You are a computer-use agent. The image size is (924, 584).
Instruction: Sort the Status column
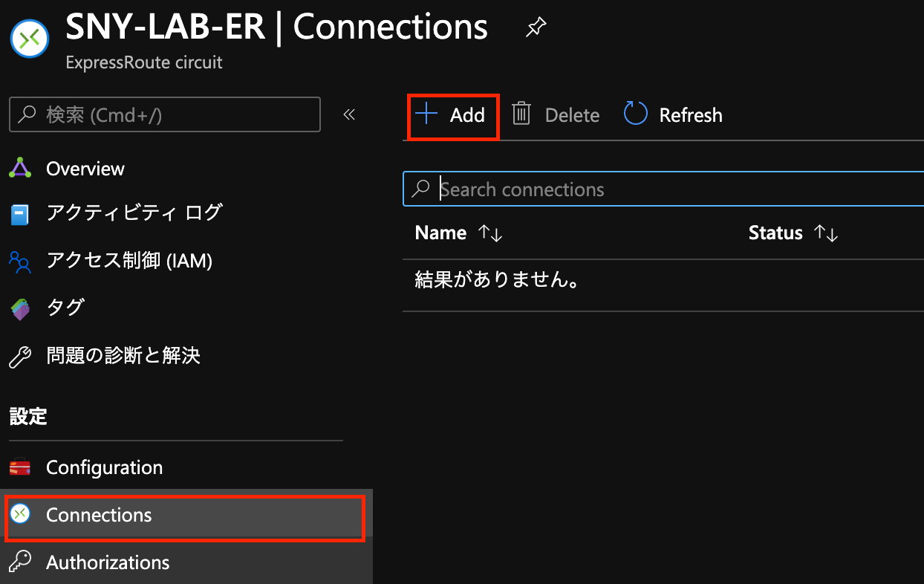[793, 233]
